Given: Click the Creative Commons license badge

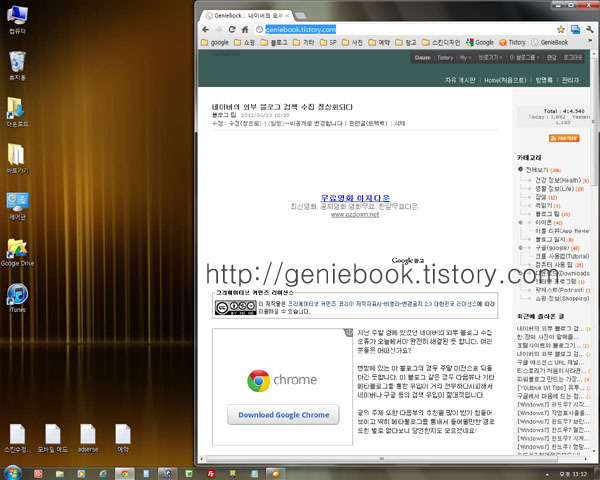Looking at the screenshot, I should pos(235,308).
